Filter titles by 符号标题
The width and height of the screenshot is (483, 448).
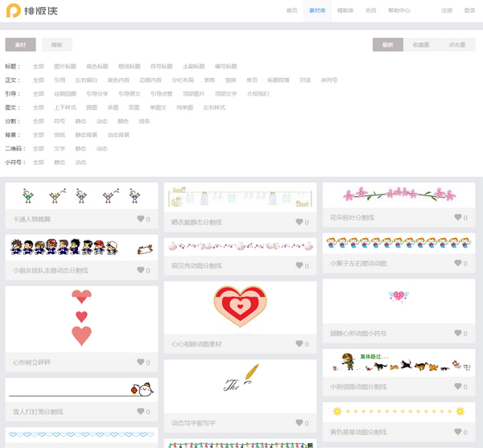coord(162,66)
